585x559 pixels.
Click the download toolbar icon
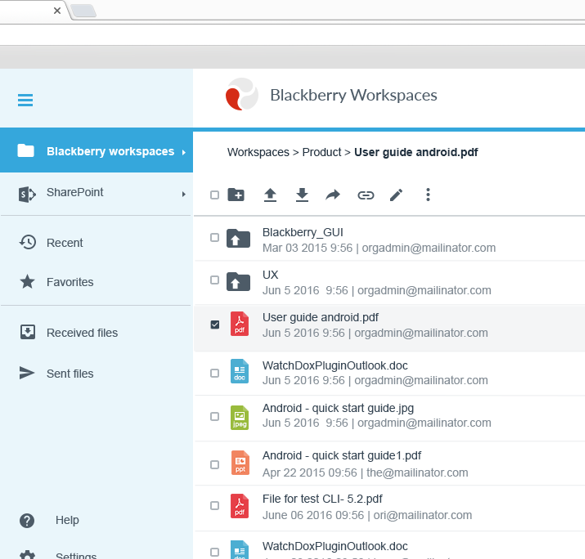[302, 195]
